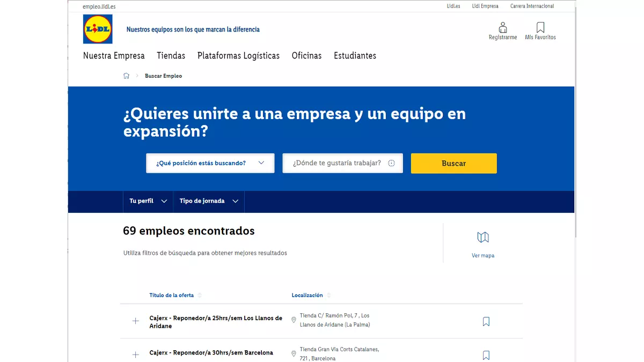Open the Oficinas menu
The image size is (644, 362).
point(307,56)
